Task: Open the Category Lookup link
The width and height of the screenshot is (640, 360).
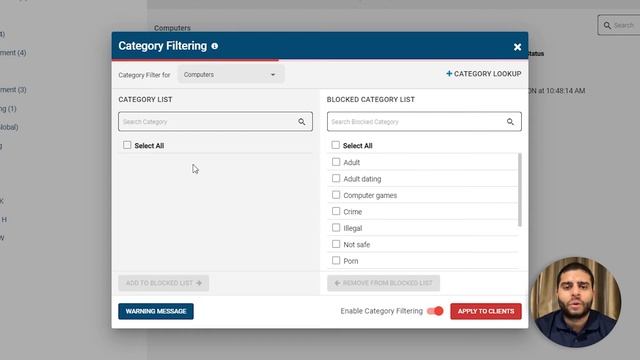Action: [484, 74]
